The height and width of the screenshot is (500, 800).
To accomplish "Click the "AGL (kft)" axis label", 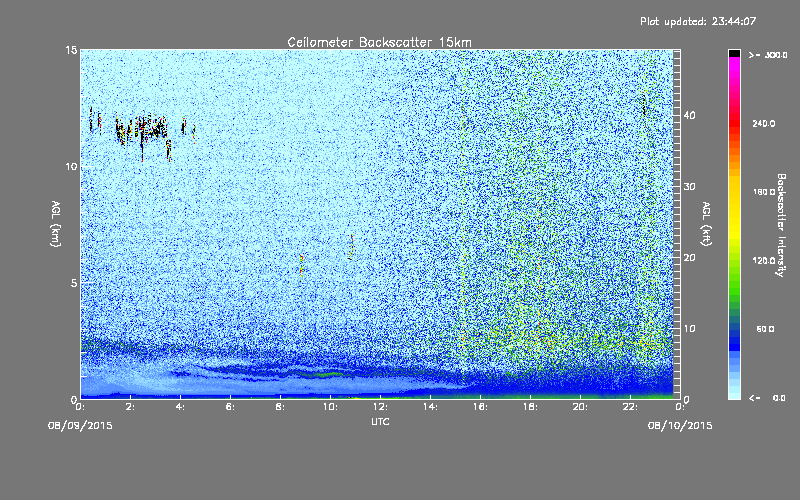I will click(x=706, y=224).
